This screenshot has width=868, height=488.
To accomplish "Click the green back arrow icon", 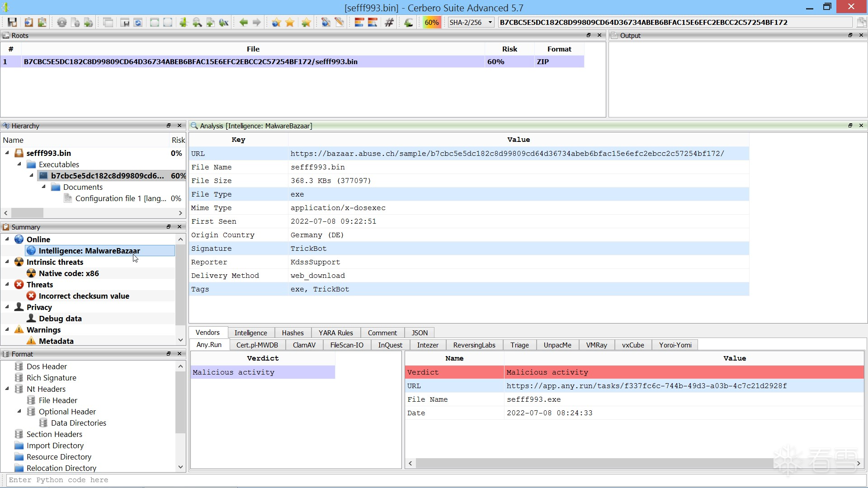I will [243, 22].
